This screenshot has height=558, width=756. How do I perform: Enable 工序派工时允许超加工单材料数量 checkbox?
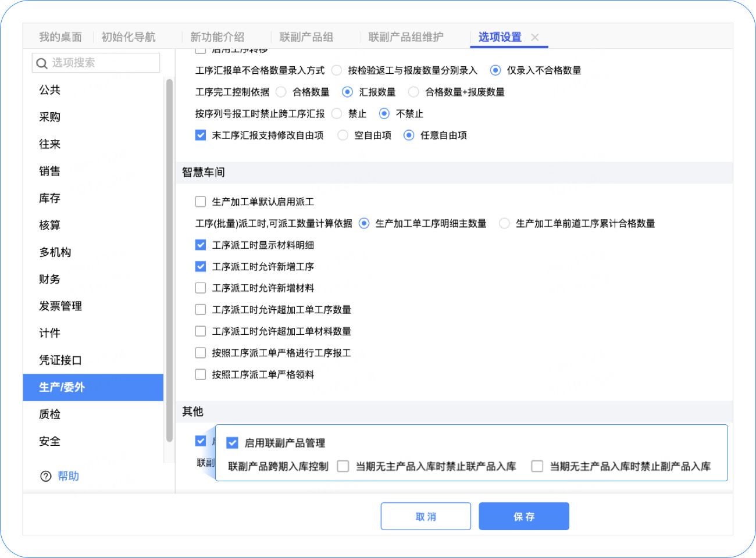(x=201, y=331)
